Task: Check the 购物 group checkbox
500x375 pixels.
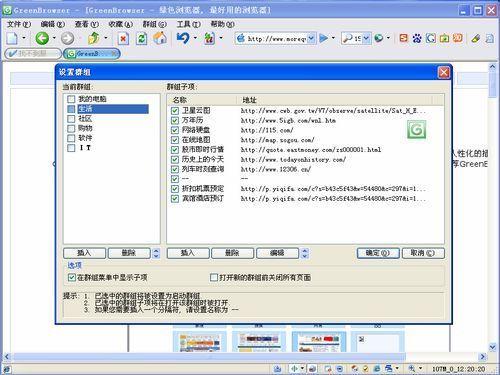Action: 71,128
